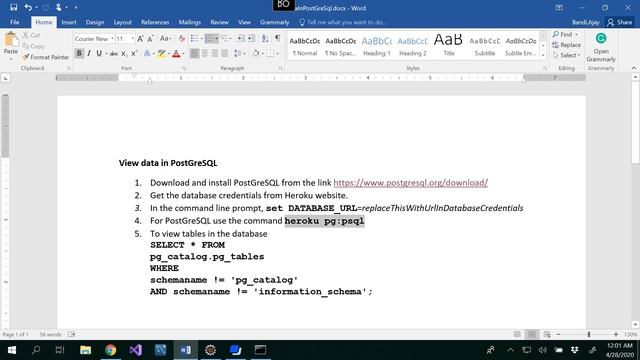Open Font dialog launcher
640x360 pixels.
[184, 68]
